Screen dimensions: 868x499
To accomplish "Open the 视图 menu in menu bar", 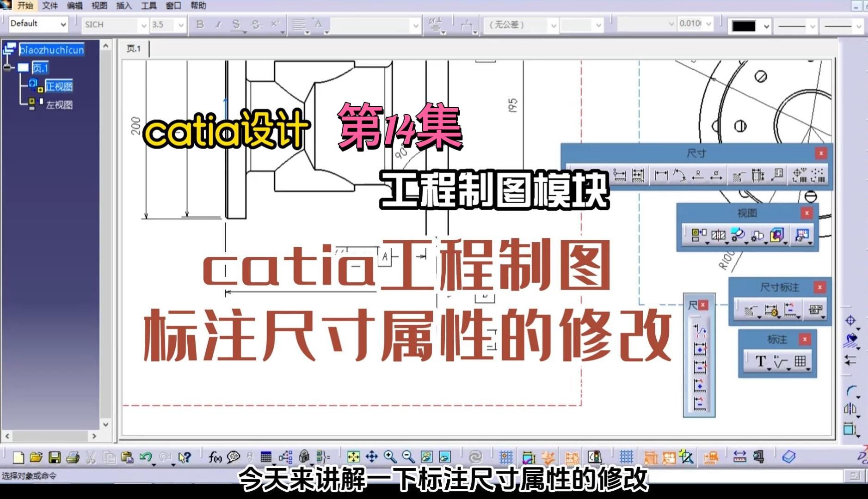I will point(99,6).
